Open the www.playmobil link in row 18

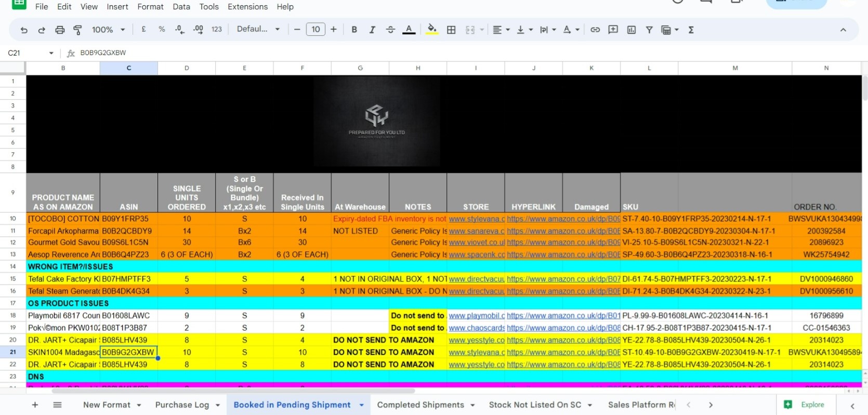477,316
